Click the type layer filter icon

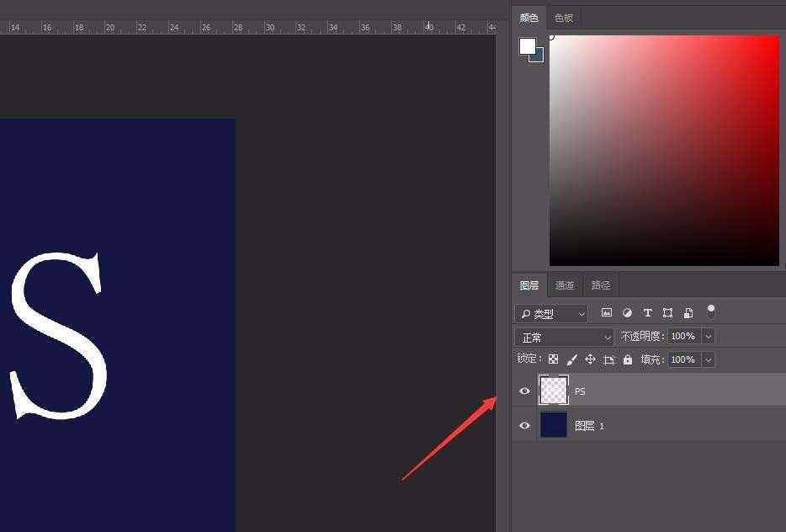click(x=647, y=313)
